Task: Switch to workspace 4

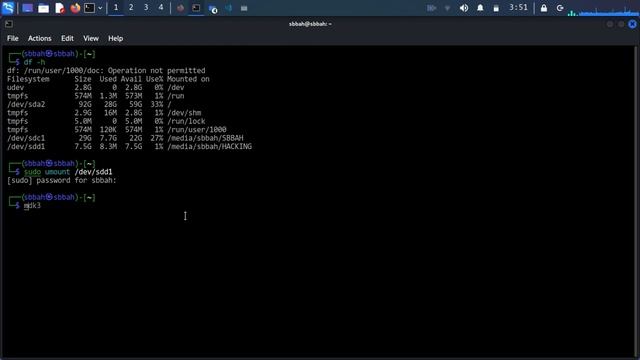Action: pos(161,8)
